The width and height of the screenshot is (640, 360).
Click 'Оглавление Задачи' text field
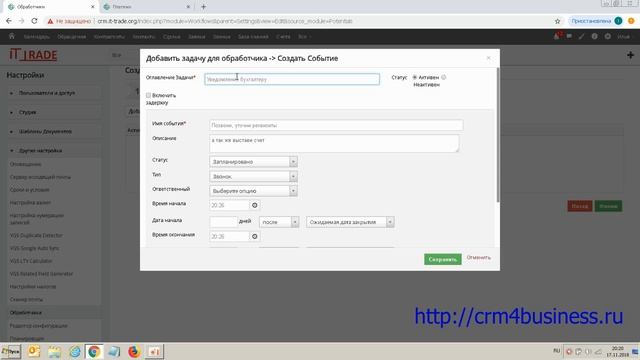pos(292,79)
